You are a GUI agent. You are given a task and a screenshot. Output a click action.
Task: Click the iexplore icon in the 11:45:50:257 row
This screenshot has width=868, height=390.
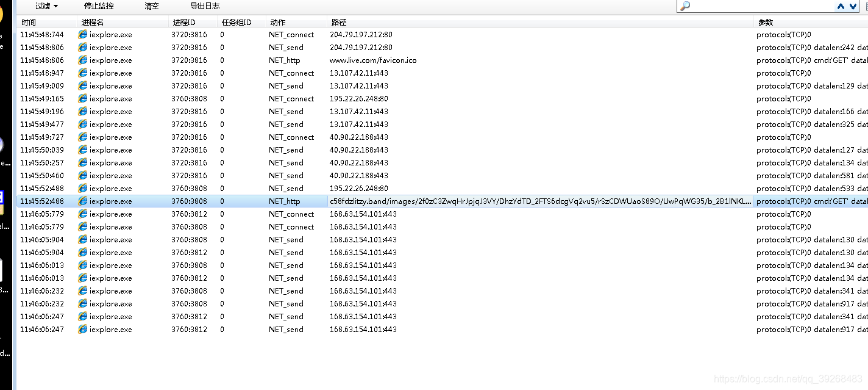[83, 162]
